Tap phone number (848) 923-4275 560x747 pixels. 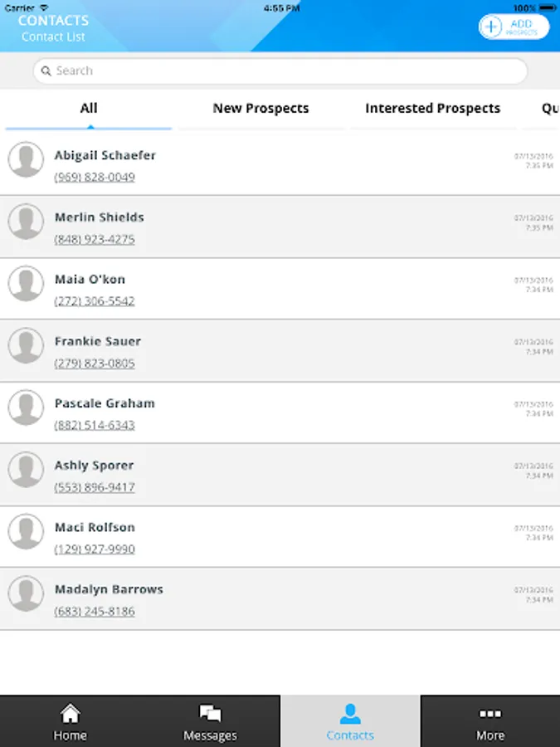click(x=95, y=240)
